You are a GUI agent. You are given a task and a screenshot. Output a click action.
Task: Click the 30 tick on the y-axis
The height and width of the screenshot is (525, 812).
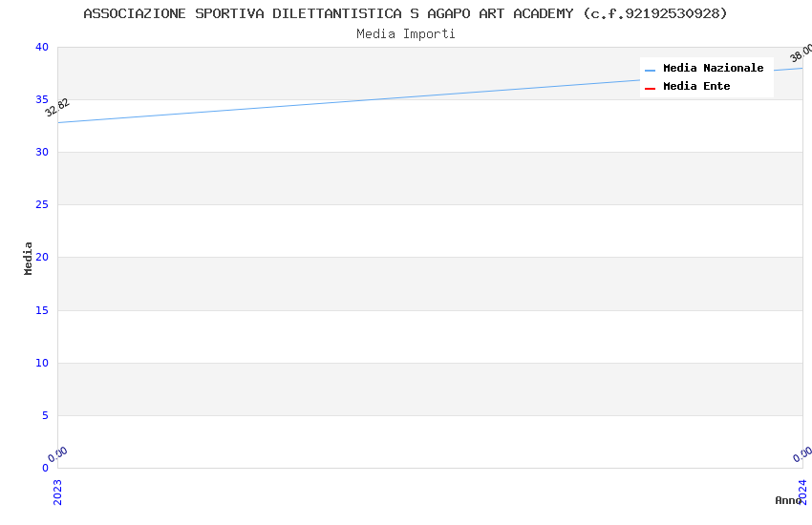(41, 152)
